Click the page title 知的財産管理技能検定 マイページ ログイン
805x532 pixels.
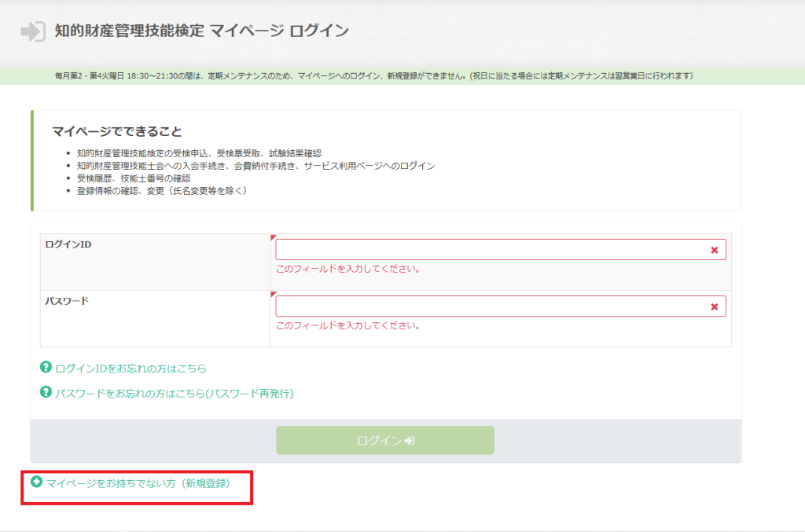coord(201,31)
